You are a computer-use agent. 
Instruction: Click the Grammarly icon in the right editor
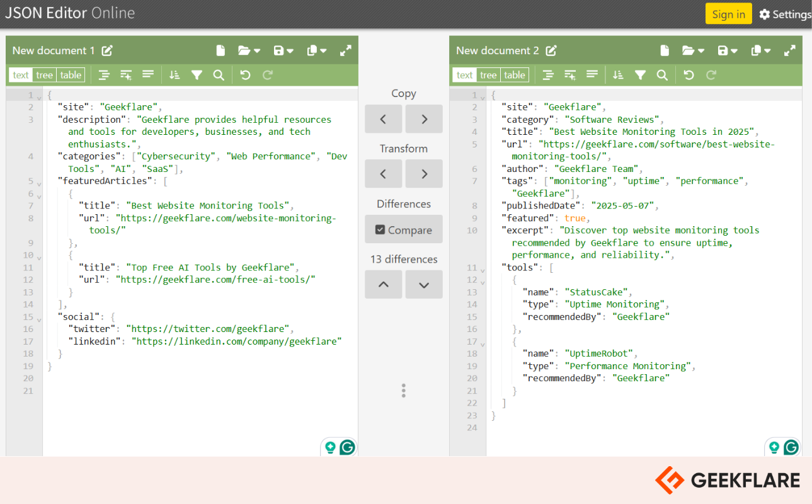(791, 447)
